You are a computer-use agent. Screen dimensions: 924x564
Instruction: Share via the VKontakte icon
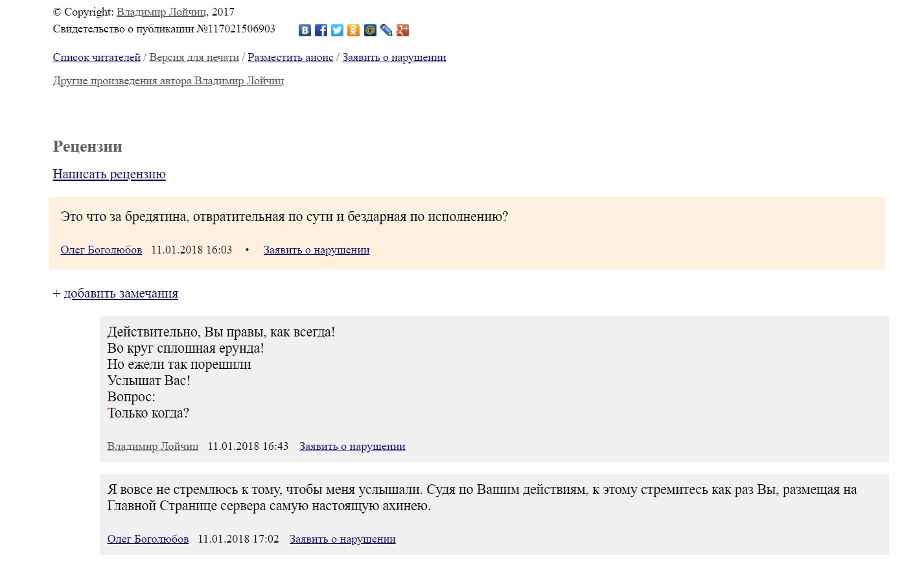(305, 30)
